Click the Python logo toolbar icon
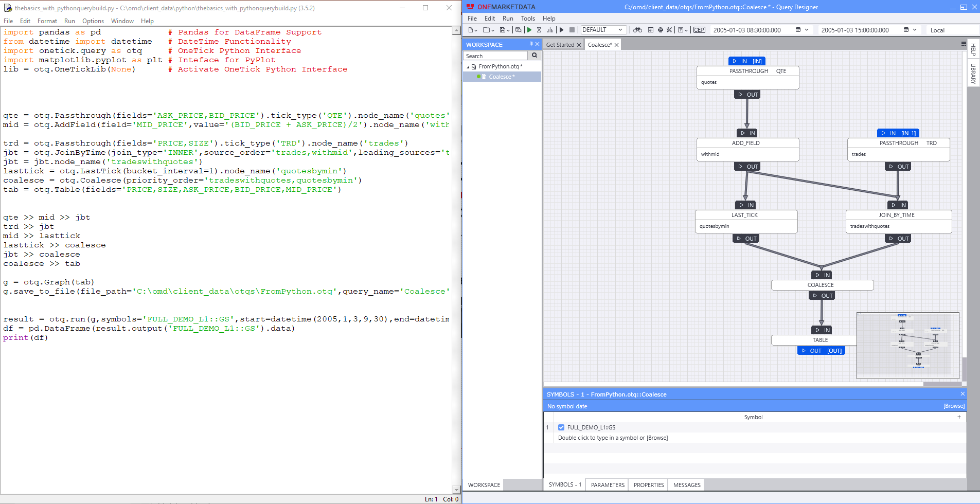The height and width of the screenshot is (504, 980). [x=661, y=30]
